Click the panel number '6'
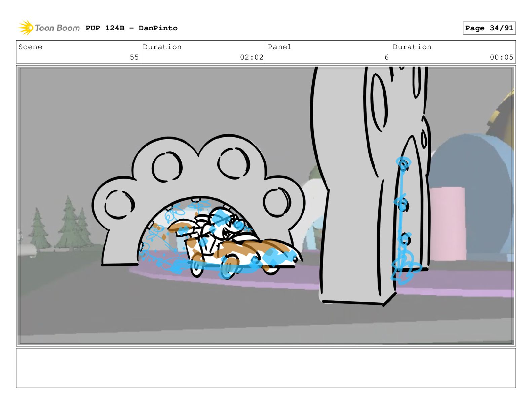The image size is (532, 412). (x=386, y=57)
